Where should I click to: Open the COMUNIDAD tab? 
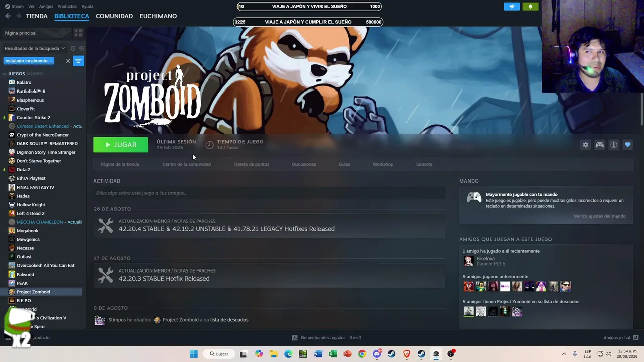pos(114,16)
